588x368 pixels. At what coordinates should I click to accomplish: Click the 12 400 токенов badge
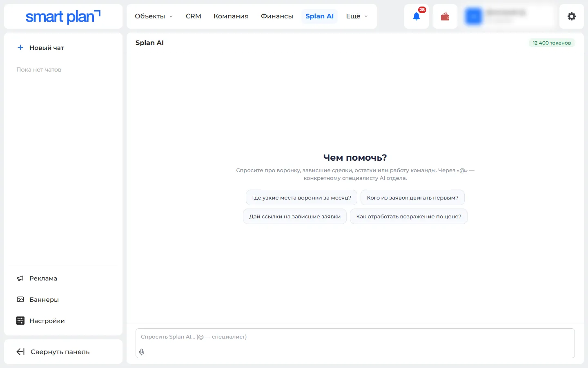pos(552,43)
